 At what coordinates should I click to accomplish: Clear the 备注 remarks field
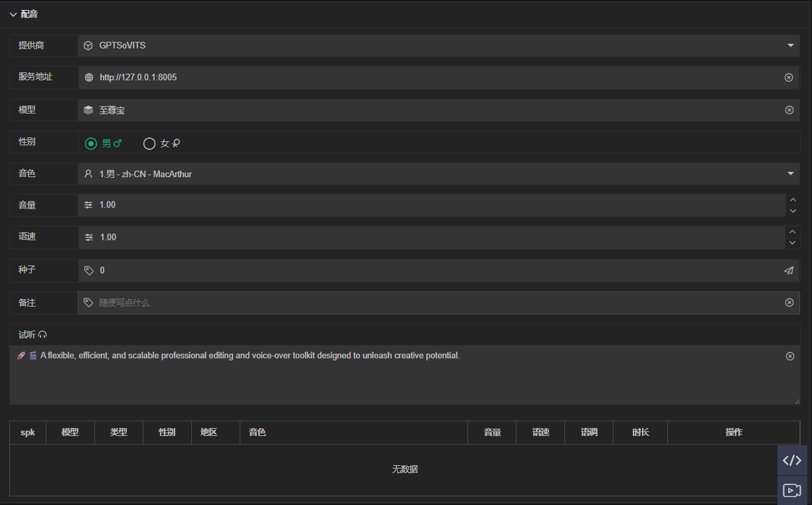click(x=789, y=303)
